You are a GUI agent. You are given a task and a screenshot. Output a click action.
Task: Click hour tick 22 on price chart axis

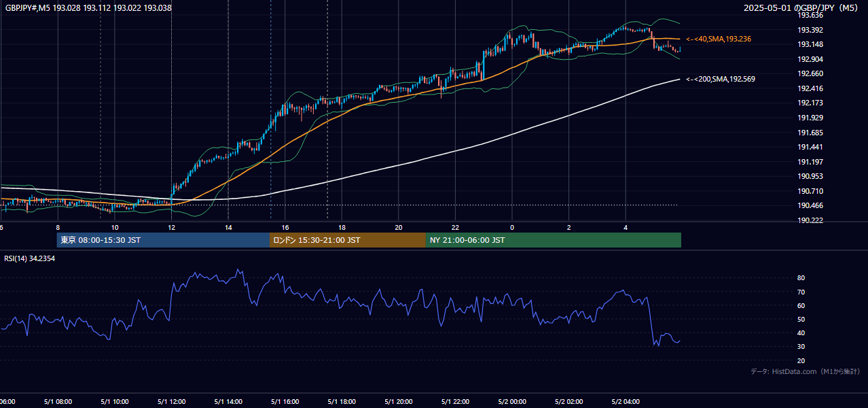pyautogui.click(x=455, y=228)
